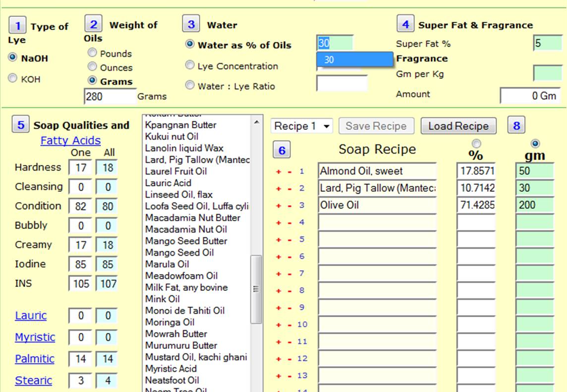Click the red plus for recipe row 2
Viewport: 567px width, 392px height.
pos(279,189)
